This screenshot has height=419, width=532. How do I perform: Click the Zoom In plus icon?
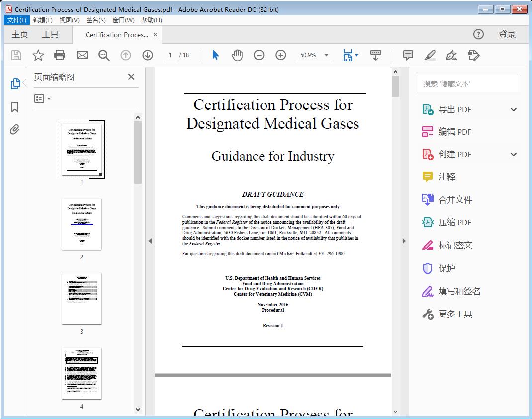pyautogui.click(x=281, y=55)
